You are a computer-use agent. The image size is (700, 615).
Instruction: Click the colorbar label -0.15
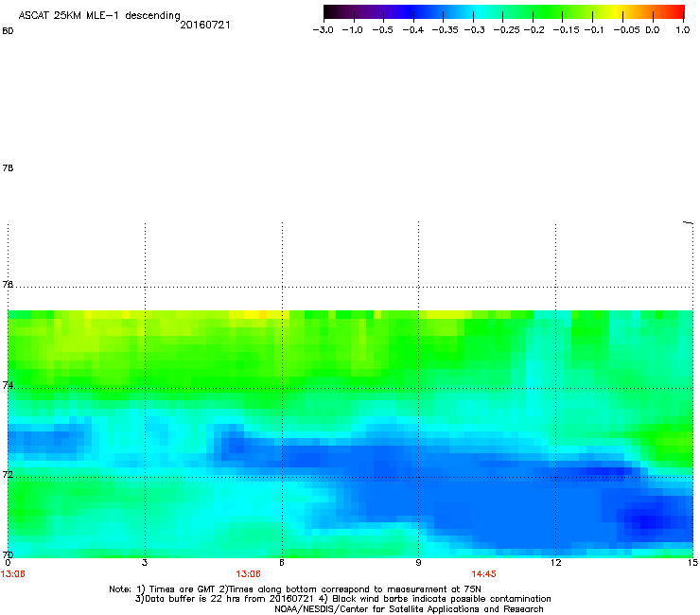tap(566, 30)
